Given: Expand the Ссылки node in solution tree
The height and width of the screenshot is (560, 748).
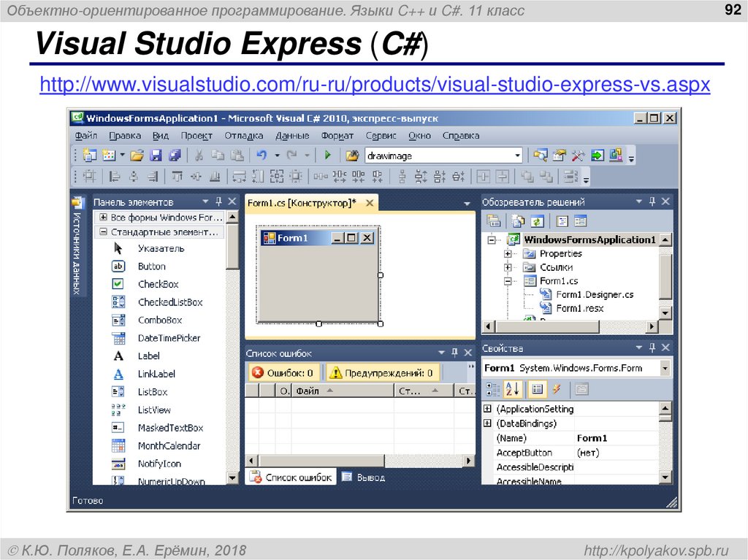Looking at the screenshot, I should point(508,267).
